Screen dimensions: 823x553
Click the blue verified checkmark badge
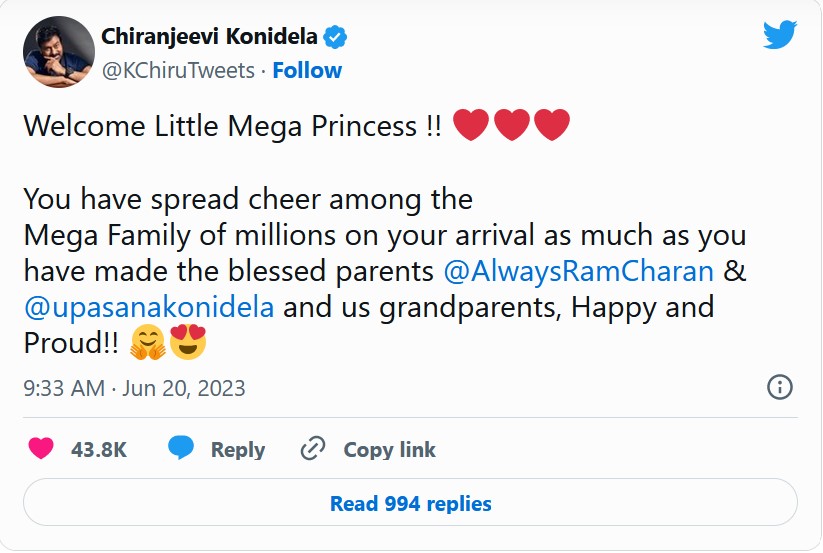click(x=337, y=38)
